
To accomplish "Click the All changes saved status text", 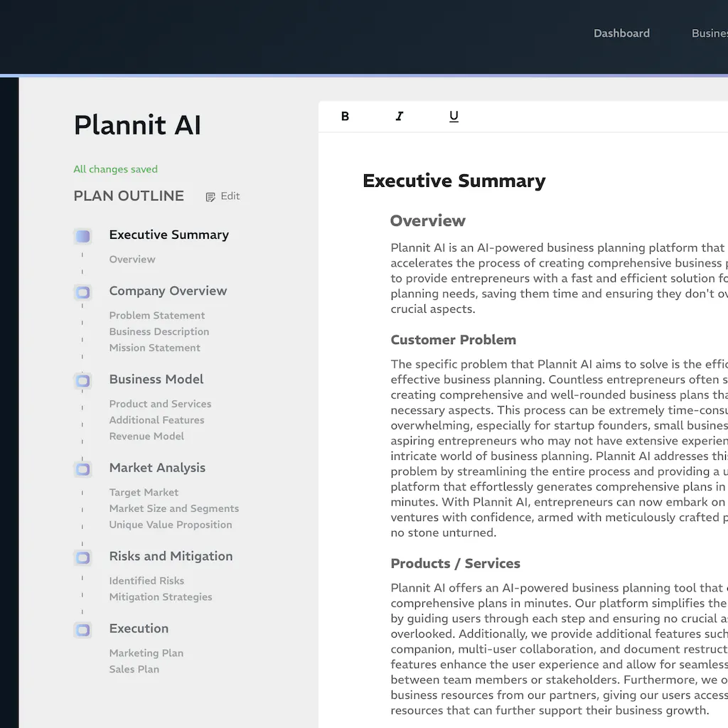I will pyautogui.click(x=115, y=169).
